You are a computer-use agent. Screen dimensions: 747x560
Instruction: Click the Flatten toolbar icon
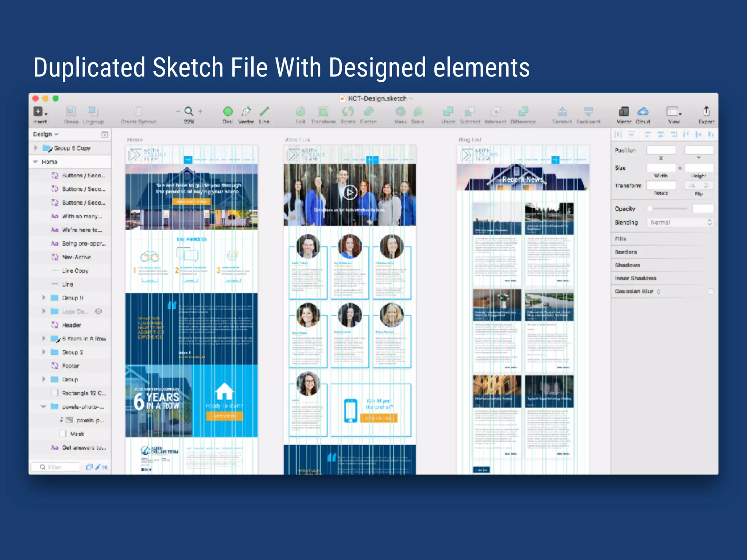[368, 111]
